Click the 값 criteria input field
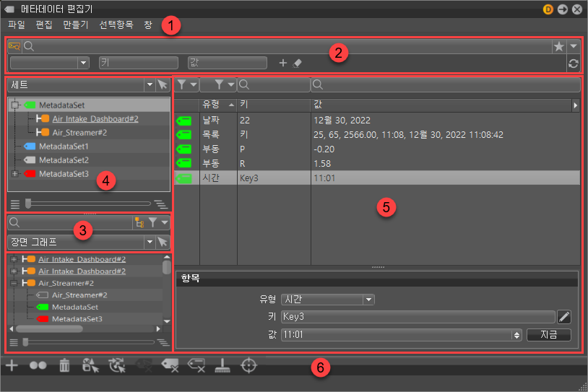This screenshot has width=588, height=392. 228,63
